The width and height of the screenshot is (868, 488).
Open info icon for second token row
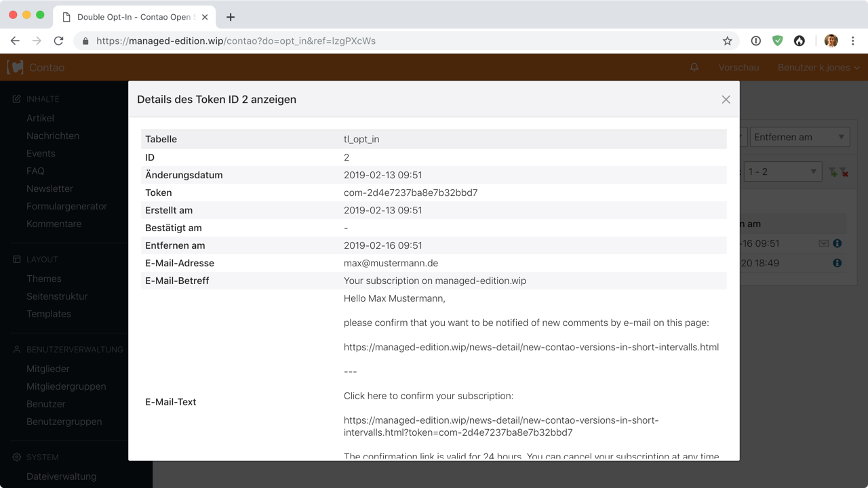coord(837,263)
